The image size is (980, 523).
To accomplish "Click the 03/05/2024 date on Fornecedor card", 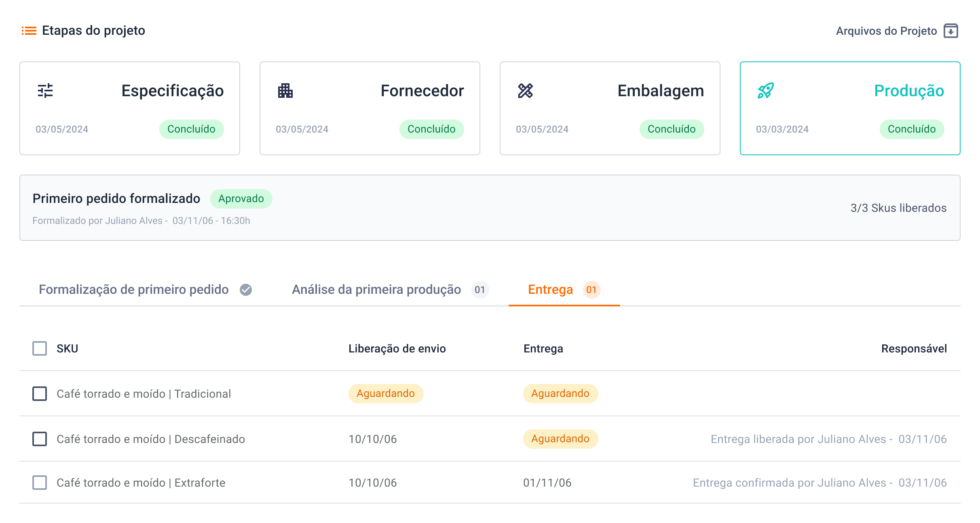I will (x=302, y=129).
